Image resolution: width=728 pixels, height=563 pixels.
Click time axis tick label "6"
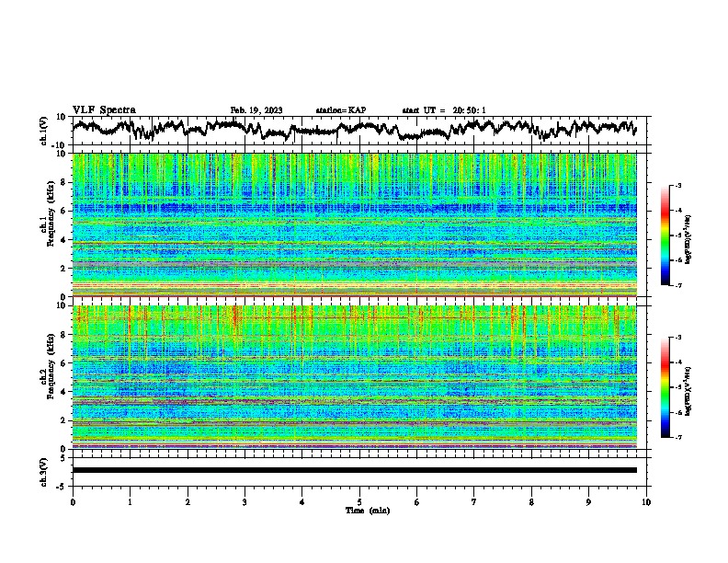click(417, 502)
